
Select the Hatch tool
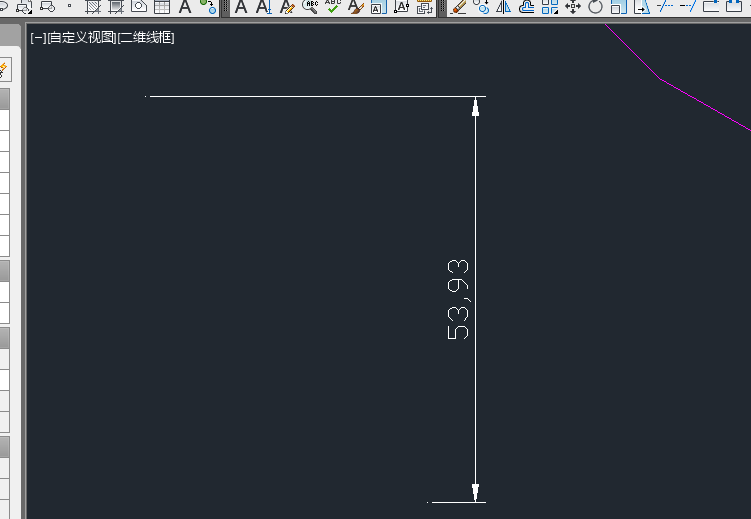tap(92, 7)
